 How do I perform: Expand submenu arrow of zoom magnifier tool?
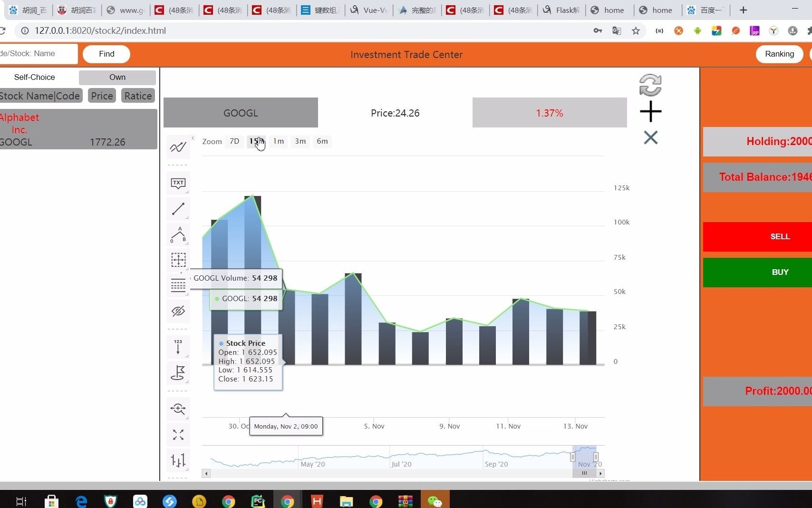tap(188, 418)
